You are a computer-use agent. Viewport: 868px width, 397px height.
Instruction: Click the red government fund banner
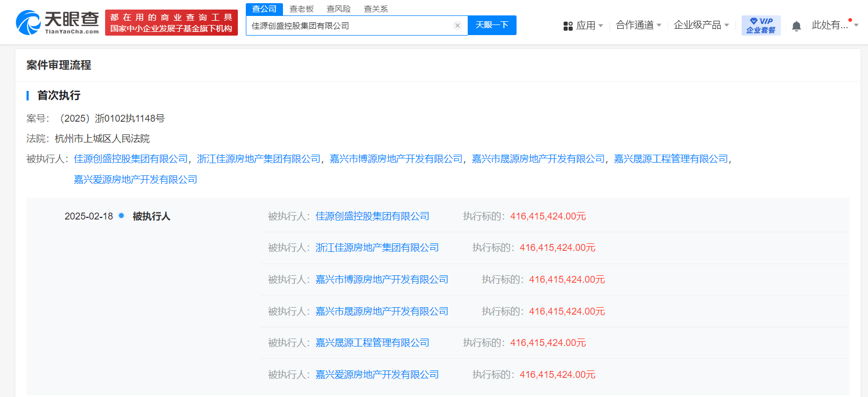(171, 23)
